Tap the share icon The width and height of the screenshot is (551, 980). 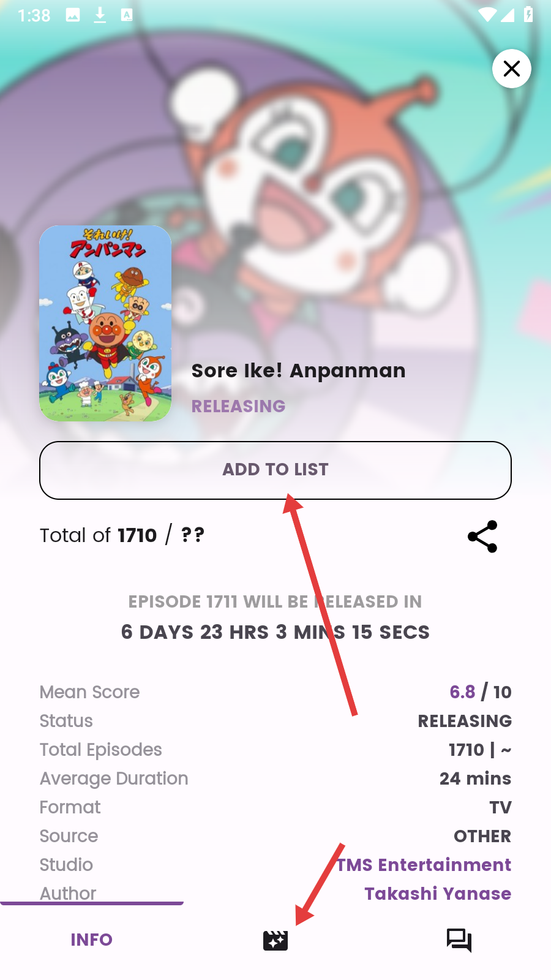[x=482, y=537]
